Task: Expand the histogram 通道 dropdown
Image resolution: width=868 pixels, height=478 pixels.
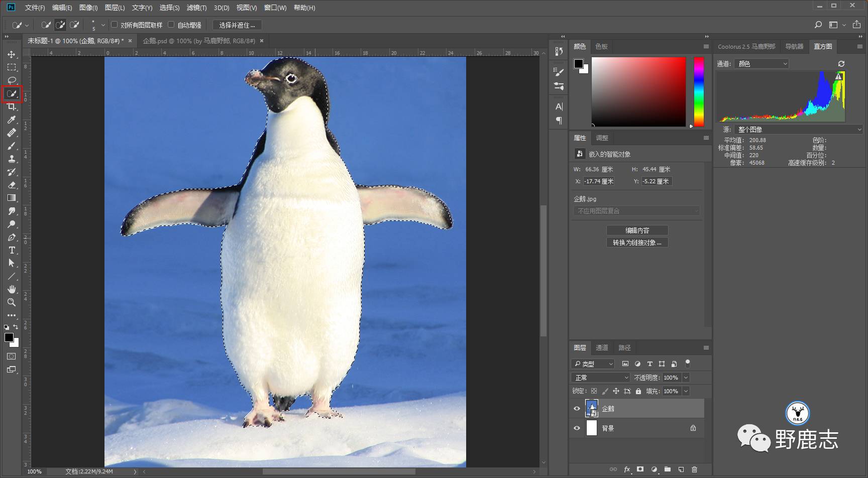Action: [x=761, y=64]
